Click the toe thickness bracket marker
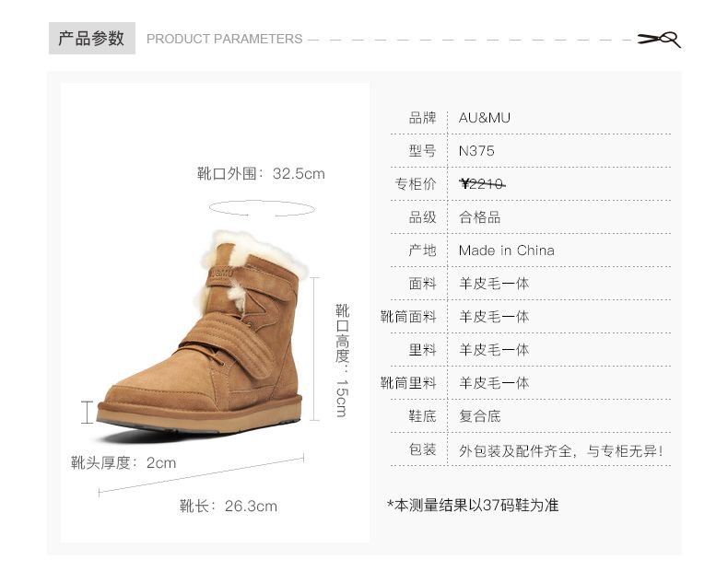Screen dimensions: 728x571 tap(88, 413)
